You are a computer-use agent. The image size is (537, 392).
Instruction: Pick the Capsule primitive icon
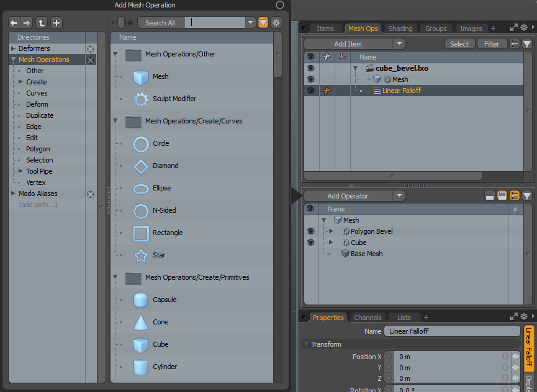click(x=141, y=300)
